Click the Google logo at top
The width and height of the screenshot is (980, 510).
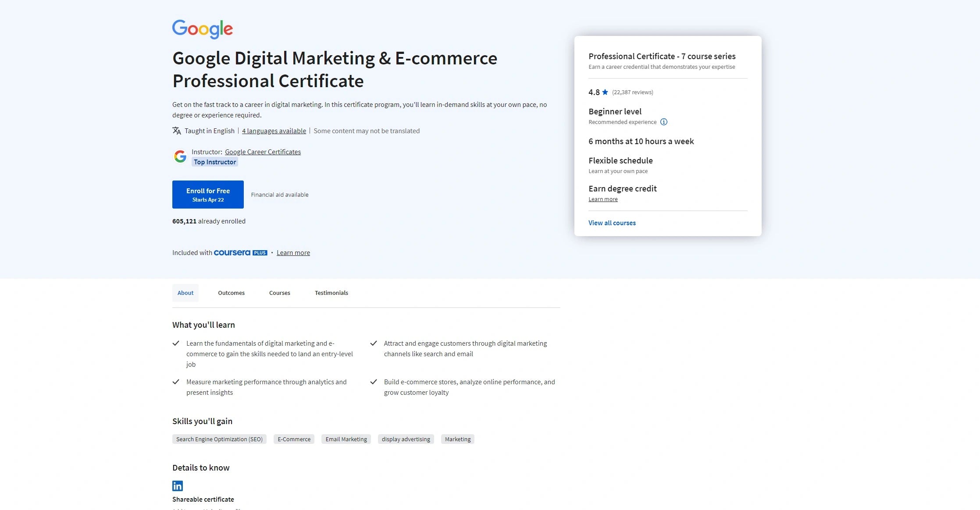click(x=203, y=29)
